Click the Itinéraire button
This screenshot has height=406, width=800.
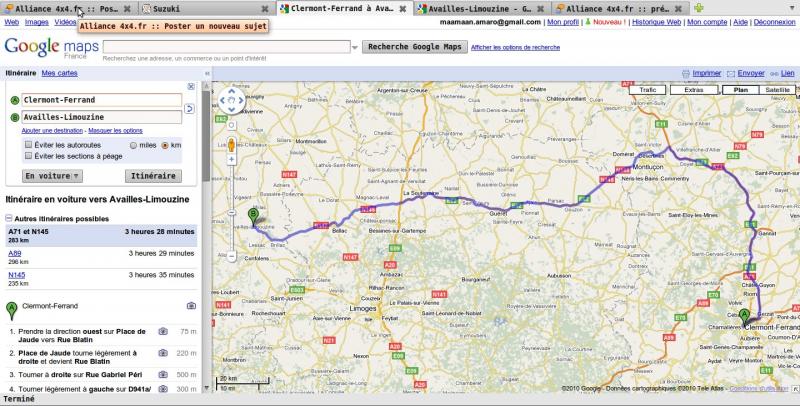pyautogui.click(x=153, y=176)
